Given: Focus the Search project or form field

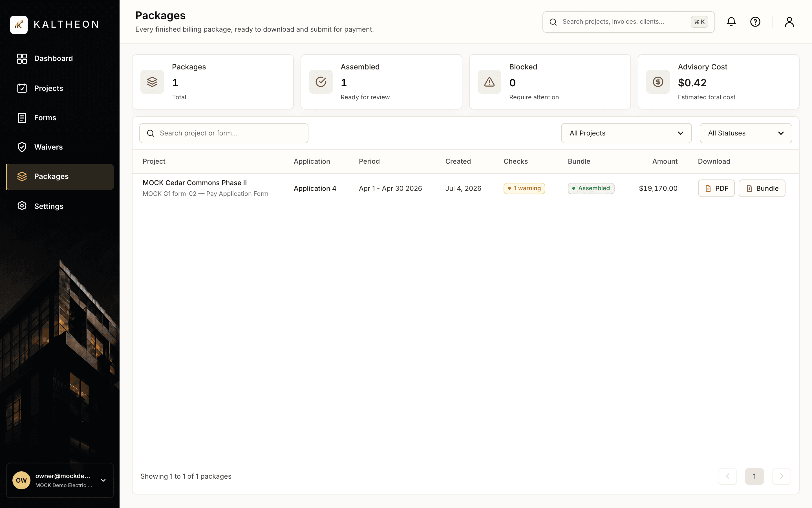Looking at the screenshot, I should point(224,133).
